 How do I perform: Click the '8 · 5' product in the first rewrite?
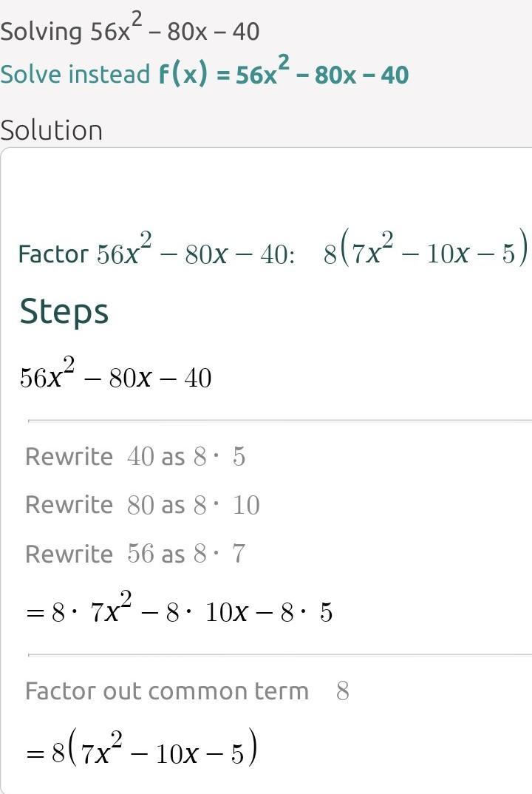point(219,457)
